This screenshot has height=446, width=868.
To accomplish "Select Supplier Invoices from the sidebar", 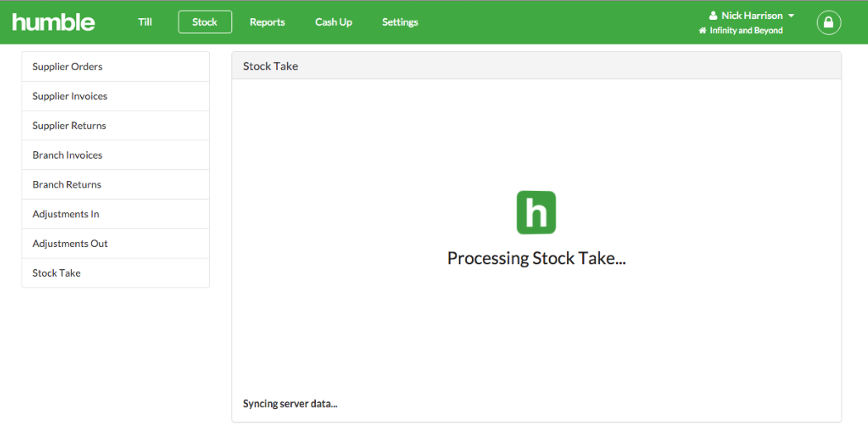I will (x=116, y=97).
